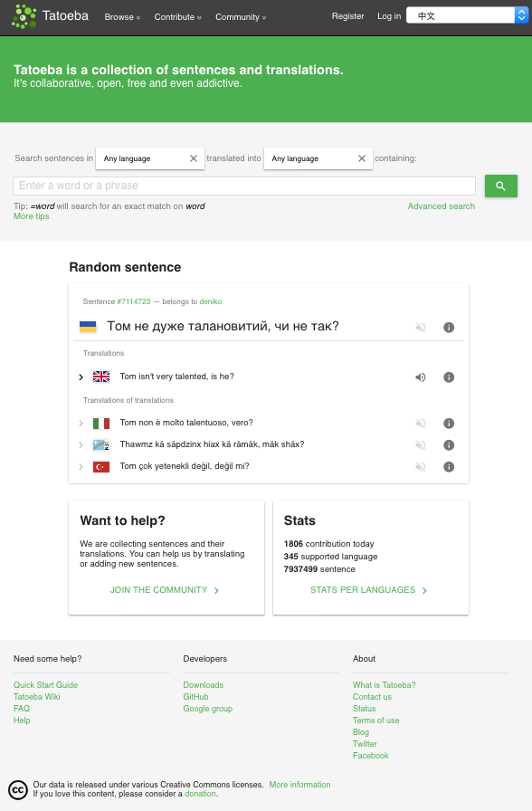Click the Turkish flag icon
The image size is (532, 811).
coord(101,467)
